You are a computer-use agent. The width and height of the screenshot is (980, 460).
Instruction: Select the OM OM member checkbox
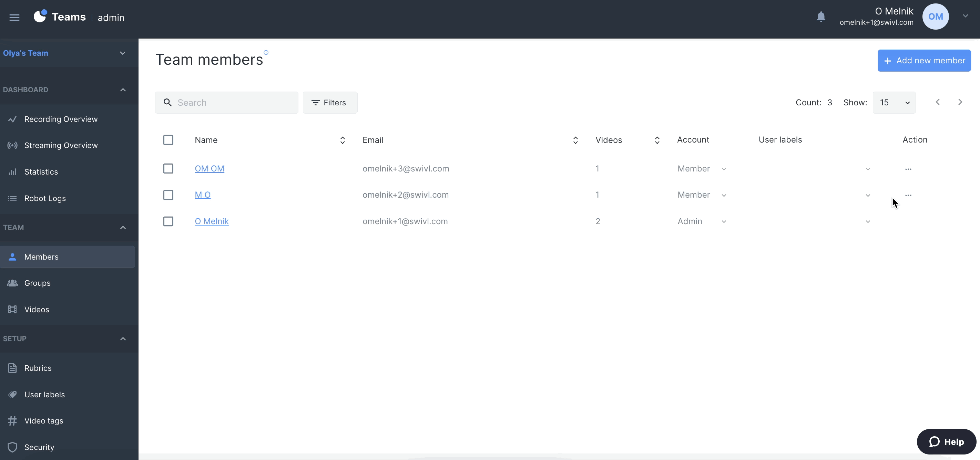pos(168,169)
